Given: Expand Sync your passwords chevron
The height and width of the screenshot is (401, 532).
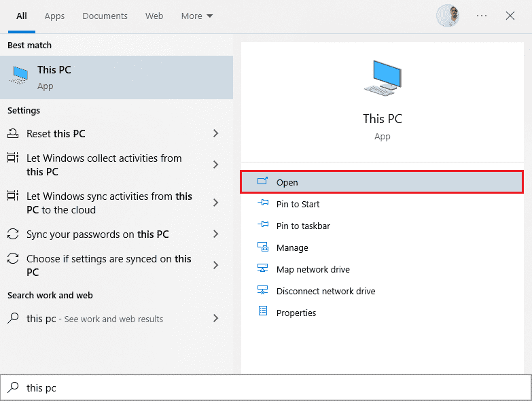Looking at the screenshot, I should [215, 234].
